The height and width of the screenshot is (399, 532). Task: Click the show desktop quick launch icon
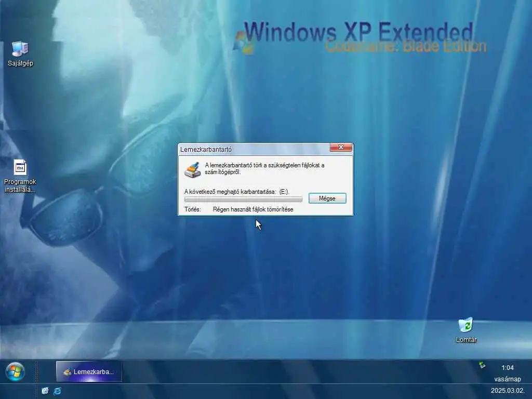click(45, 391)
